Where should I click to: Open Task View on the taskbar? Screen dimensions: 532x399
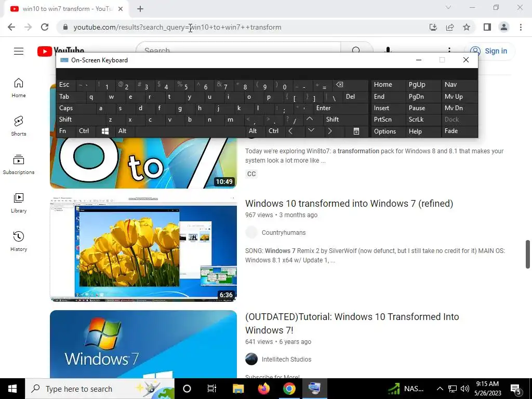tap(212, 389)
